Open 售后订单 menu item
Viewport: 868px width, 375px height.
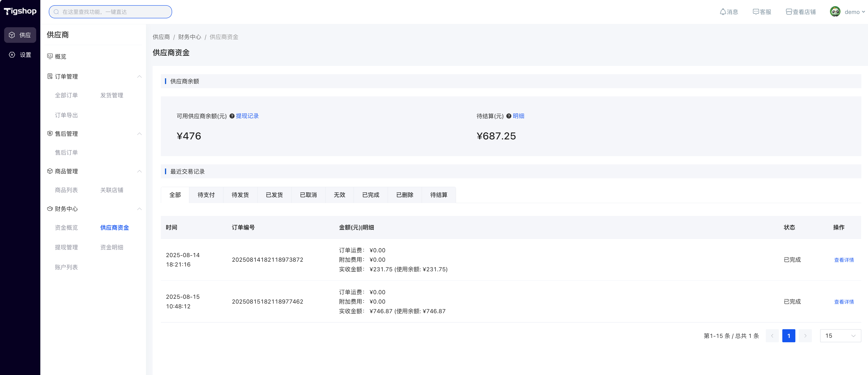pyautogui.click(x=66, y=152)
